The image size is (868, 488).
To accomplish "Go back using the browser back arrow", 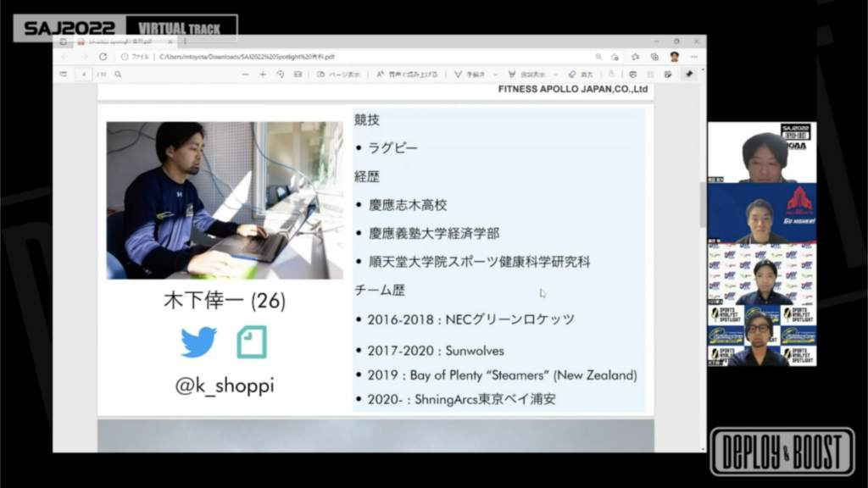I will point(64,57).
